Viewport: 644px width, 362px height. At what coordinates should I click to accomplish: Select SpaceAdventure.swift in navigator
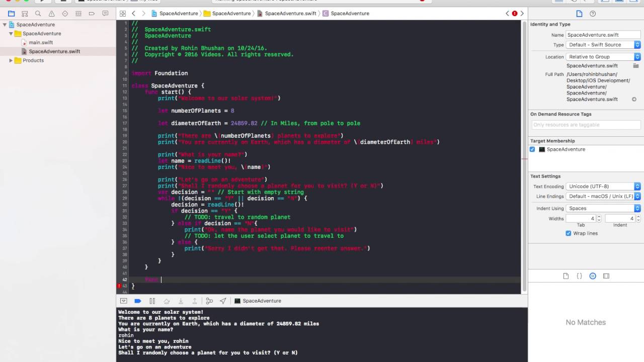pyautogui.click(x=54, y=51)
